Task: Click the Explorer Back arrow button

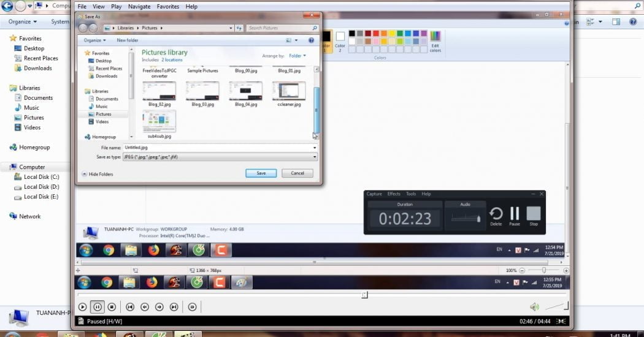Action: pyautogui.click(x=7, y=6)
